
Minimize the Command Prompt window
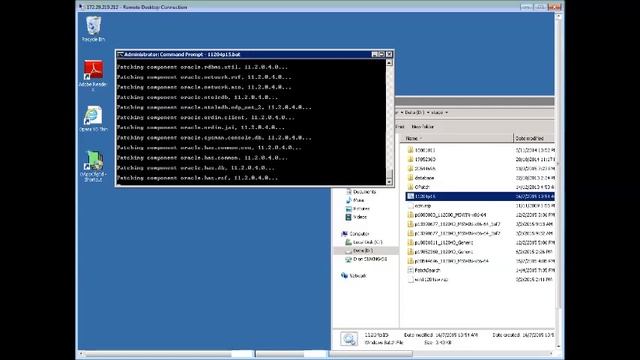tap(375, 54)
